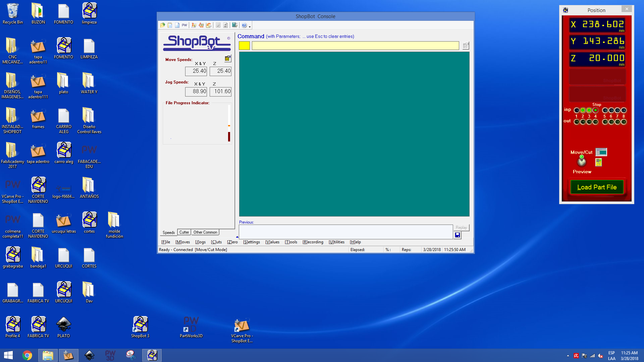This screenshot has width=644, height=362.
Task: Click the refresh document toolbar icon
Action: pyautogui.click(x=225, y=25)
